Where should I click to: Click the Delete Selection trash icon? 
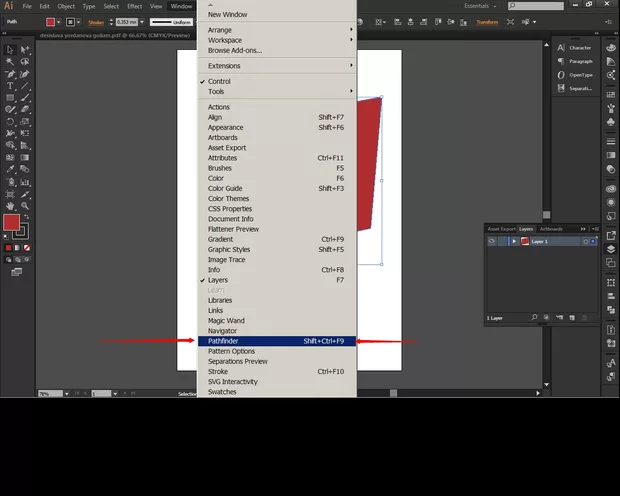584,317
